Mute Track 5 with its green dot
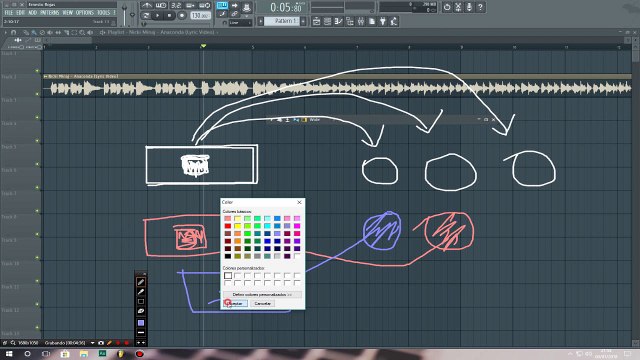 tap(37, 164)
